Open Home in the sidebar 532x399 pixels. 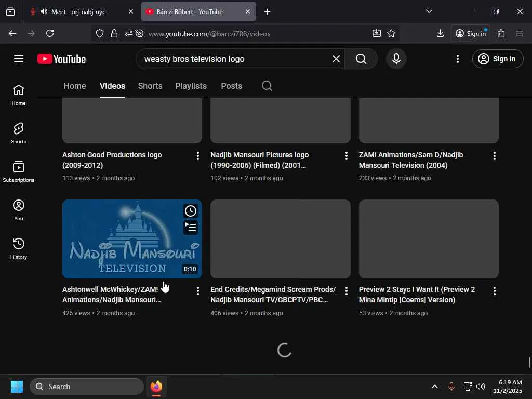[19, 95]
